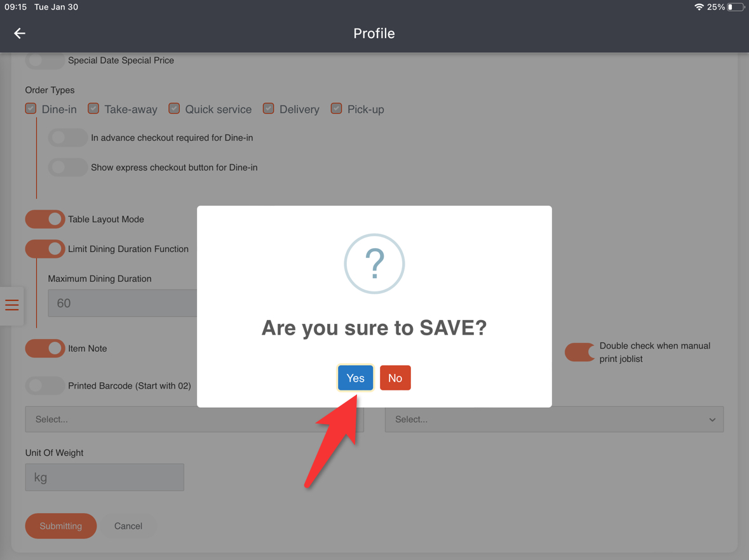Viewport: 749px width, 560px height.
Task: Enable Show express checkout button for Dine-in
Action: [x=68, y=167]
